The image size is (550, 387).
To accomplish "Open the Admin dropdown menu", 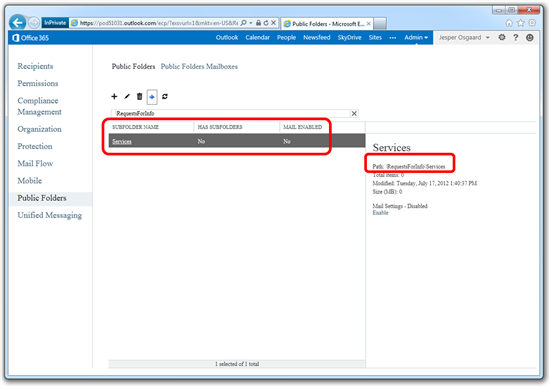I will (416, 38).
